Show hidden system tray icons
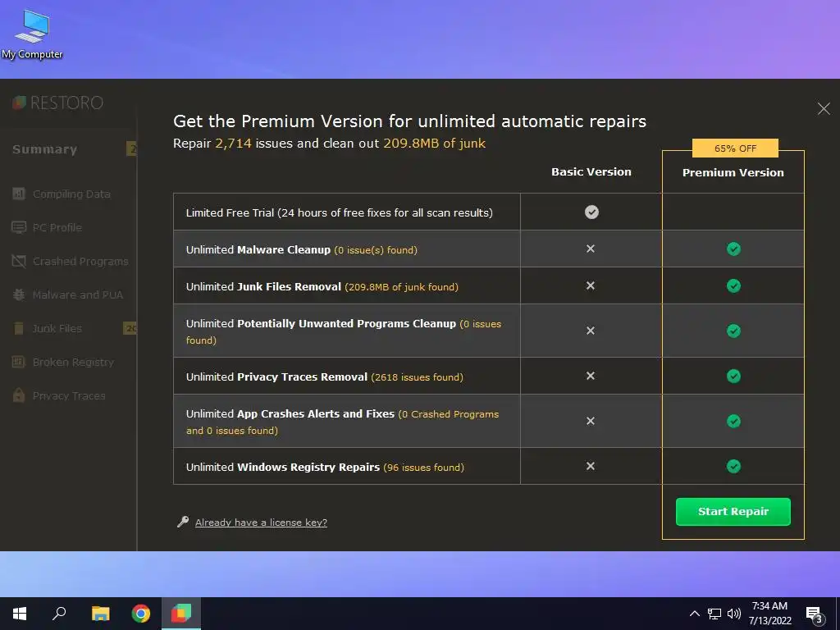The width and height of the screenshot is (840, 630). [x=694, y=614]
